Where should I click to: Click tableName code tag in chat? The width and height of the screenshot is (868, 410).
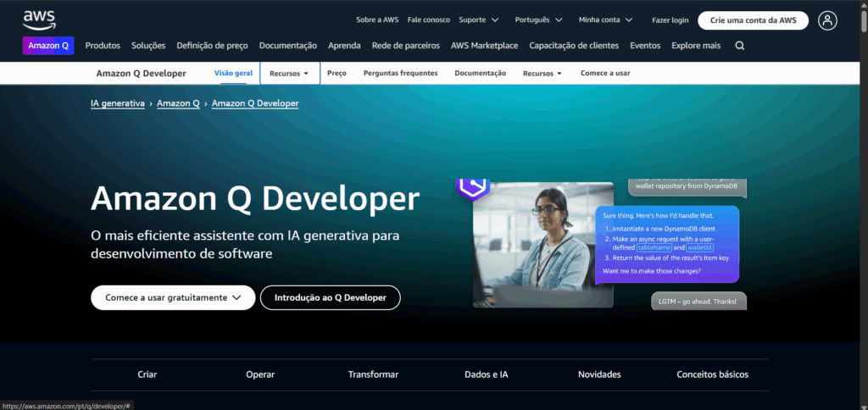click(x=654, y=247)
